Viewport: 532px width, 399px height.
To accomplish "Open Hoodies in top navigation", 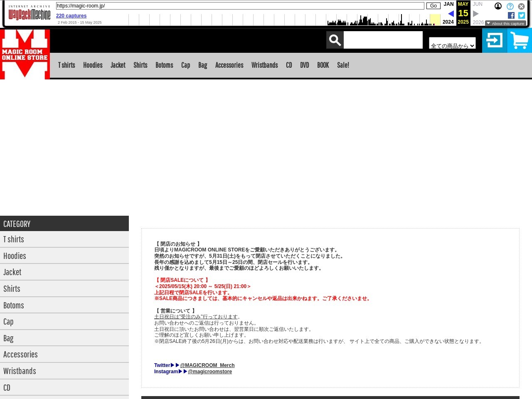I will point(93,65).
